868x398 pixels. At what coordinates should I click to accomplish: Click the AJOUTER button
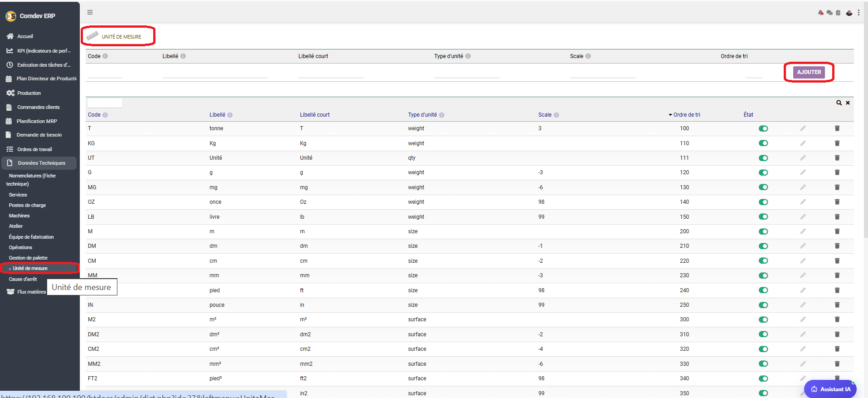(809, 72)
